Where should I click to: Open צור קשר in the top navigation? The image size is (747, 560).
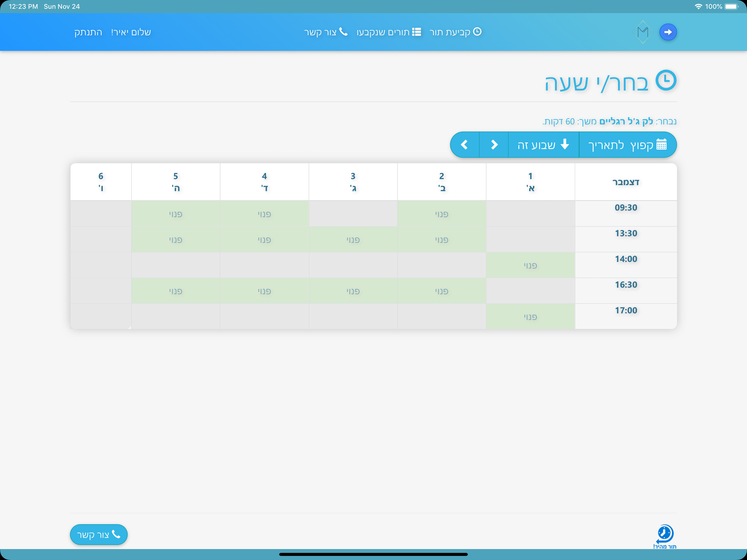pos(326,32)
